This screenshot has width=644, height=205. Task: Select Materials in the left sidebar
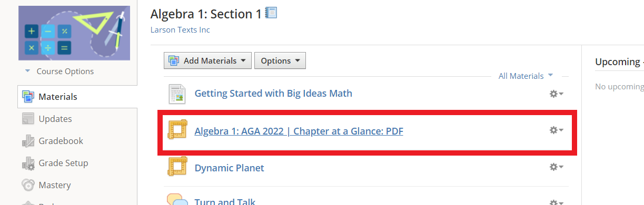click(77, 97)
